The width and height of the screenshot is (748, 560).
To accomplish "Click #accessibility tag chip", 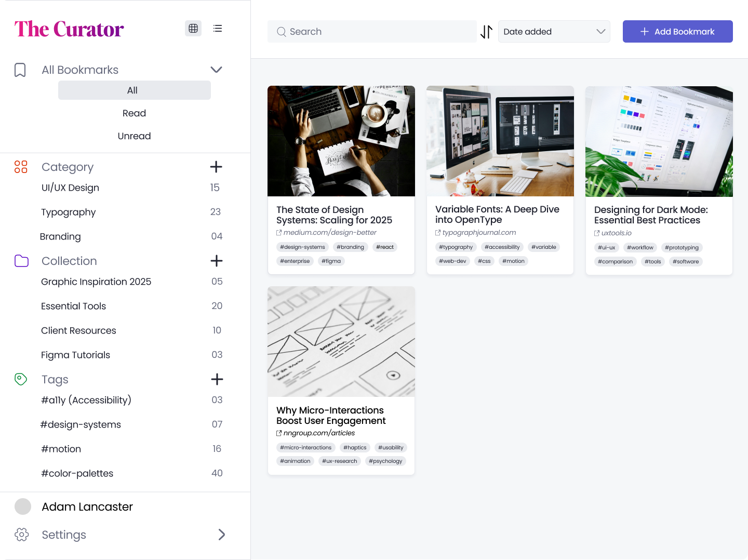I will pyautogui.click(x=502, y=247).
